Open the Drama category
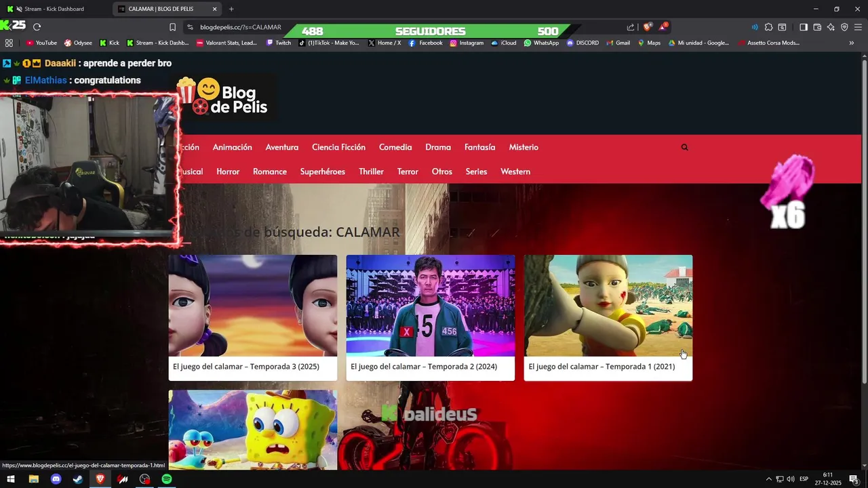This screenshot has height=488, width=868. tap(438, 147)
